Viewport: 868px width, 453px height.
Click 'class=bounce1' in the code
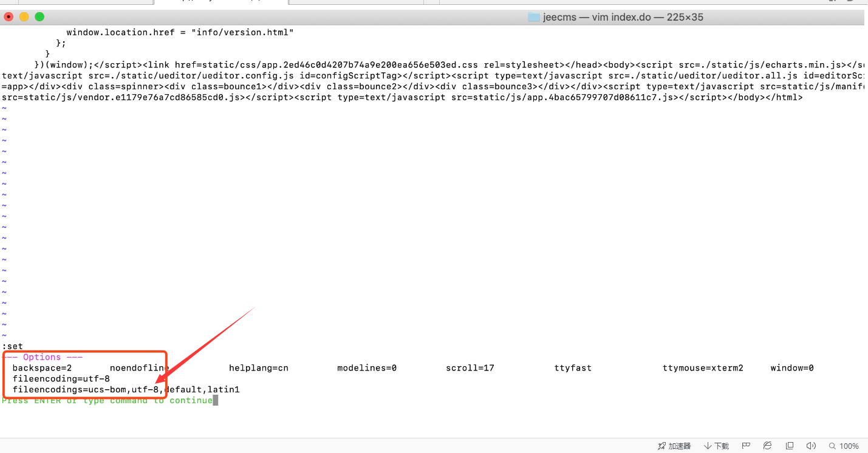point(227,86)
